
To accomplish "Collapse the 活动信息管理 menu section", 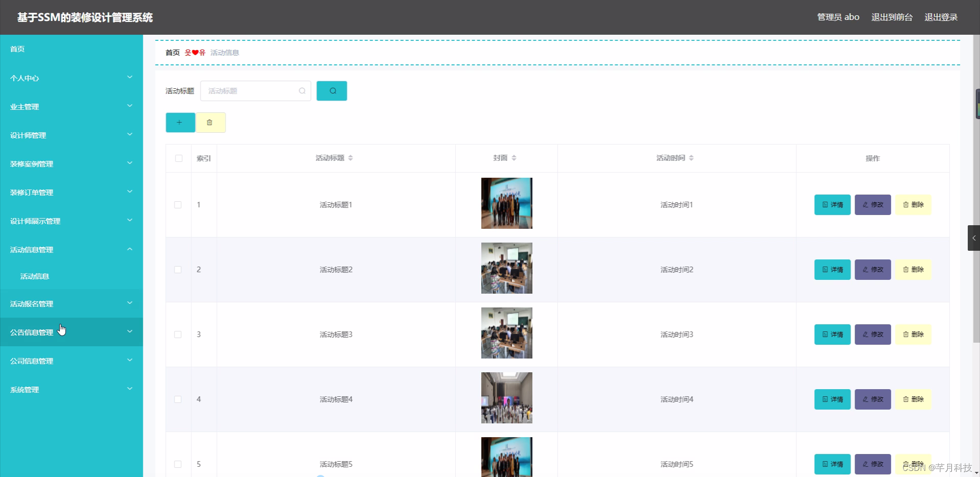I will 71,250.
